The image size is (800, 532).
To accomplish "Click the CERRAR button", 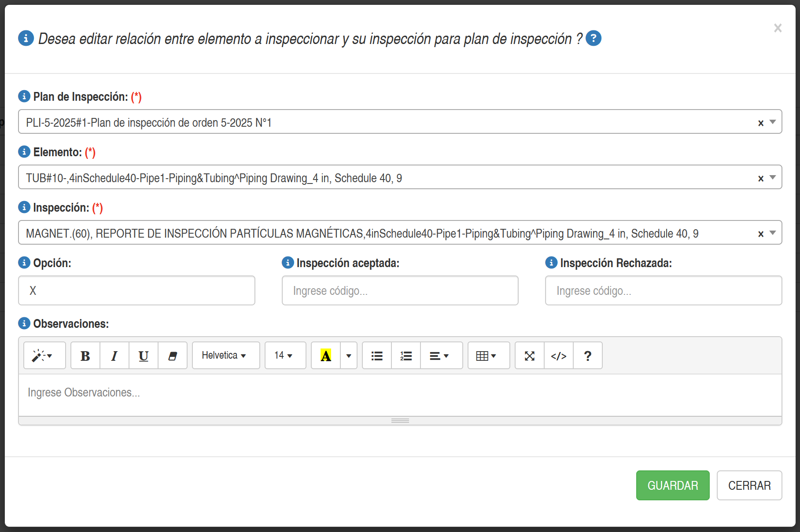I will coord(749,485).
